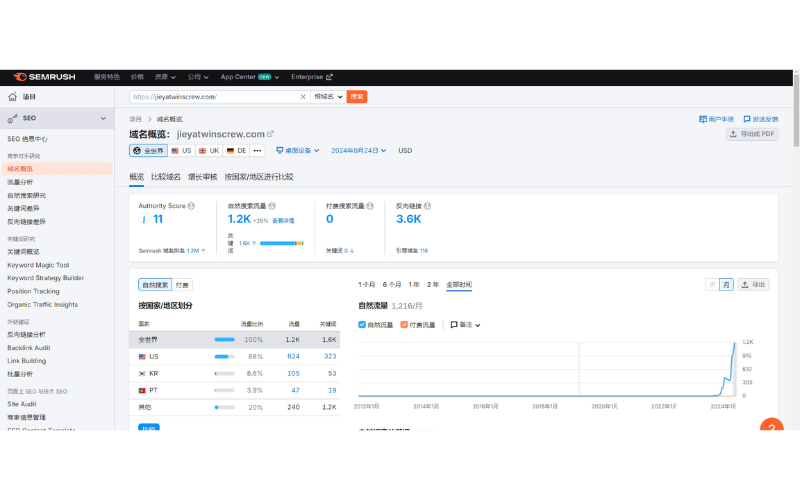Click the Authority Score gauge icon
Viewport: 800px width, 500px height.
pos(144,219)
